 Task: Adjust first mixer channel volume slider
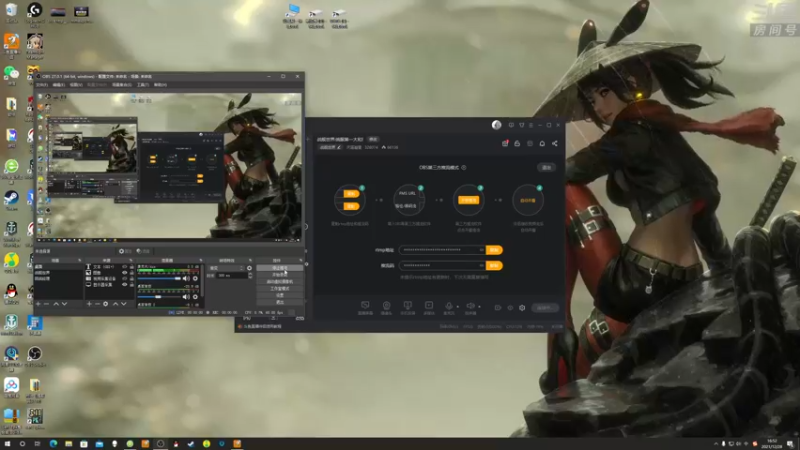point(160,279)
